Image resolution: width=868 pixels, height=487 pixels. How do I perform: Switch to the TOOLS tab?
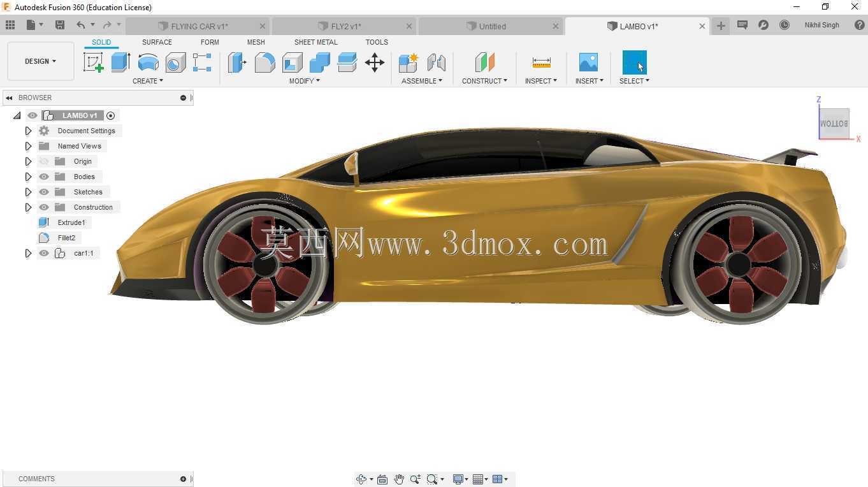(377, 42)
